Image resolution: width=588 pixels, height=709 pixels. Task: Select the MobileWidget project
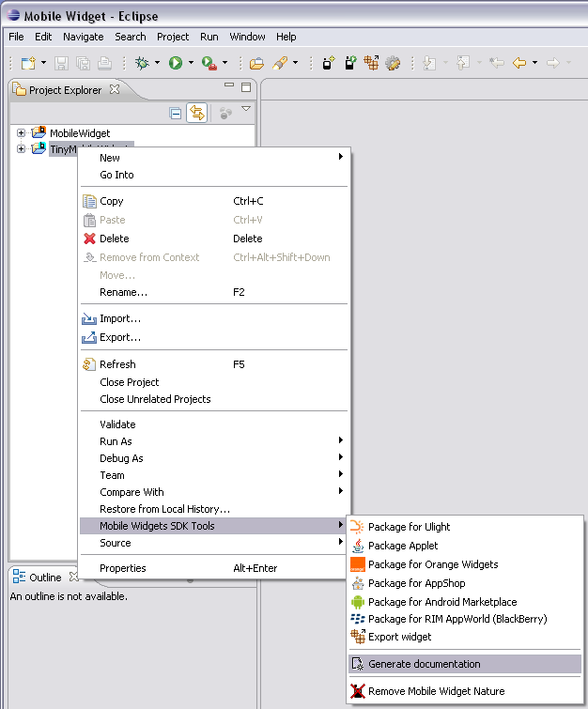pyautogui.click(x=80, y=133)
